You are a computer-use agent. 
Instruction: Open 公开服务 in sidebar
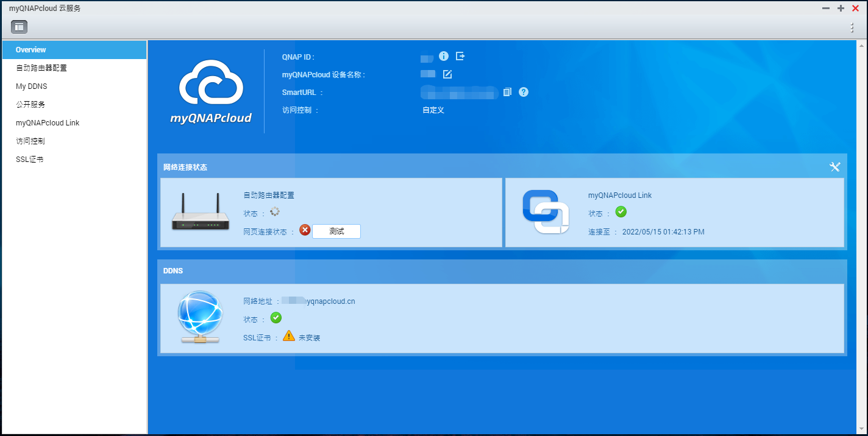74,105
